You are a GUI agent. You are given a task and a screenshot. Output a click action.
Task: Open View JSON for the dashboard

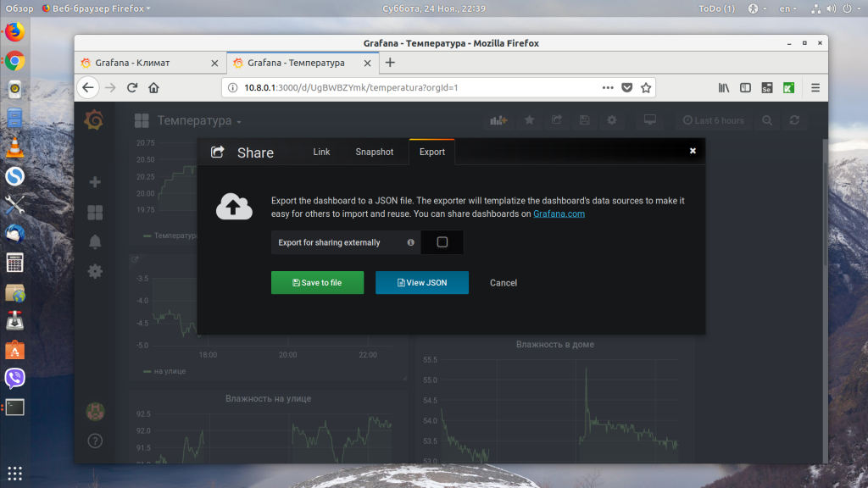coord(422,283)
